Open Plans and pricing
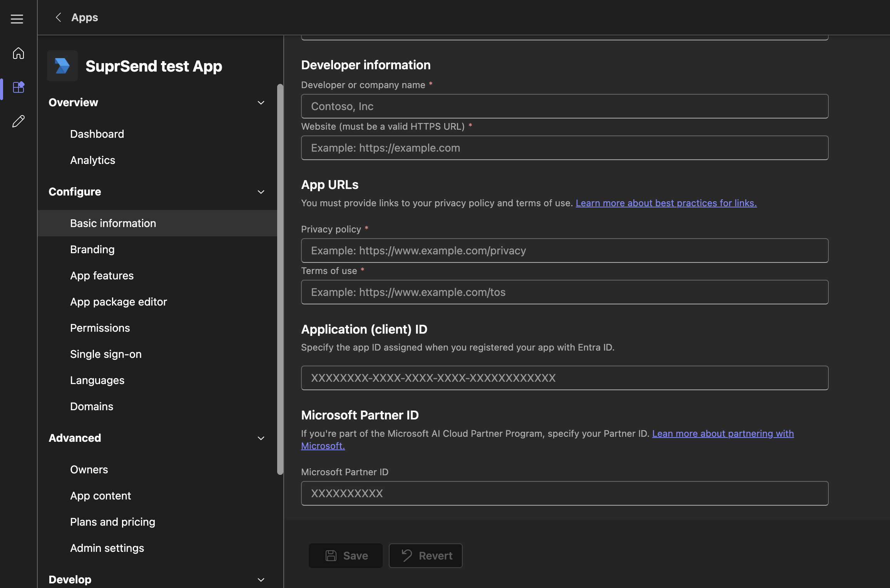Viewport: 890px width, 588px height. [x=112, y=522]
